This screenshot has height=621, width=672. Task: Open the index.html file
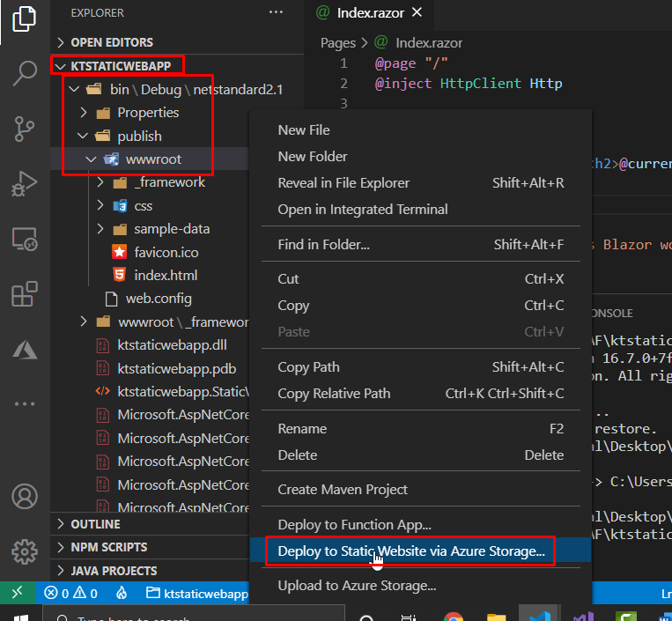[166, 275]
